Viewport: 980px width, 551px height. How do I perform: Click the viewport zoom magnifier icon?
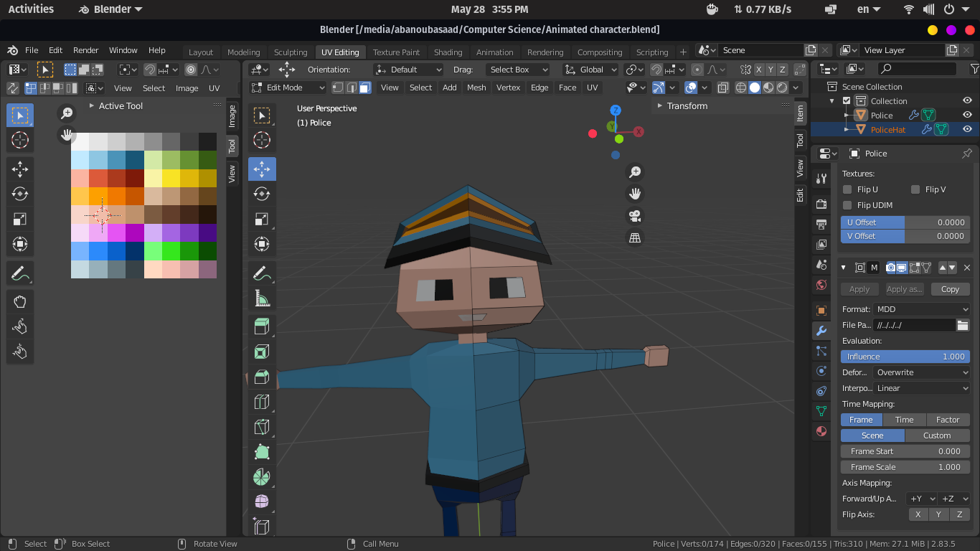click(x=635, y=172)
